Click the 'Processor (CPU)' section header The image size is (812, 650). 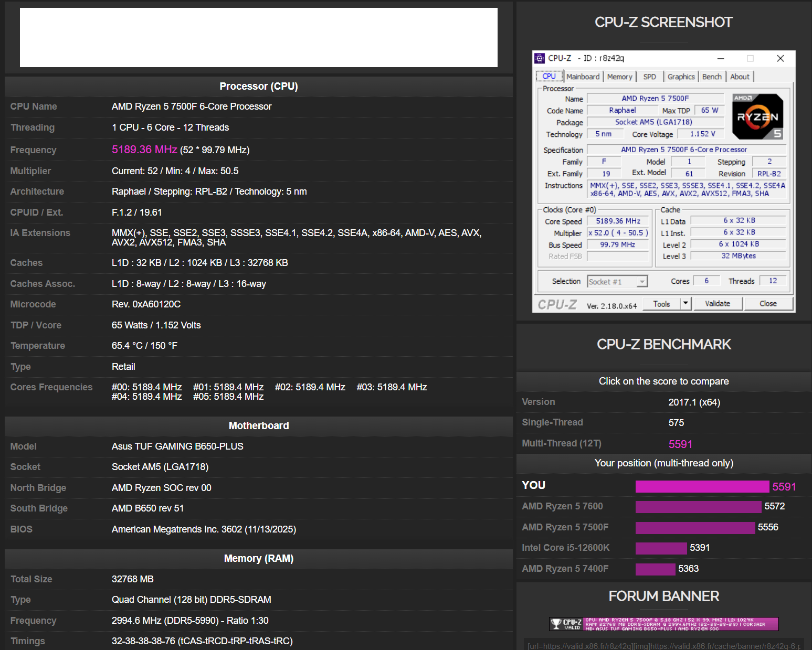[x=258, y=86]
